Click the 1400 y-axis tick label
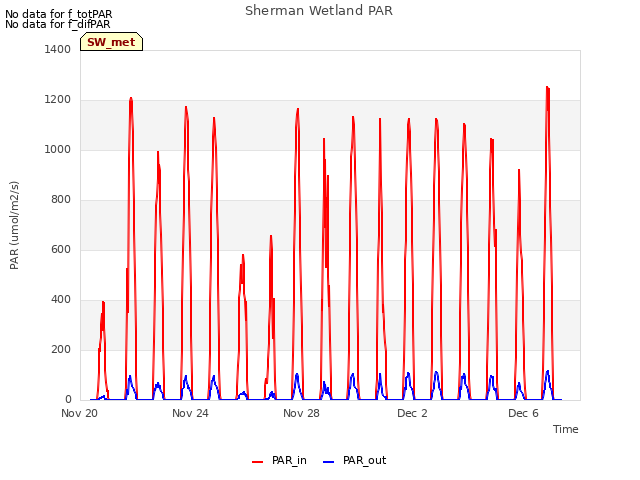Viewport: 640px width, 480px height. [58, 49]
